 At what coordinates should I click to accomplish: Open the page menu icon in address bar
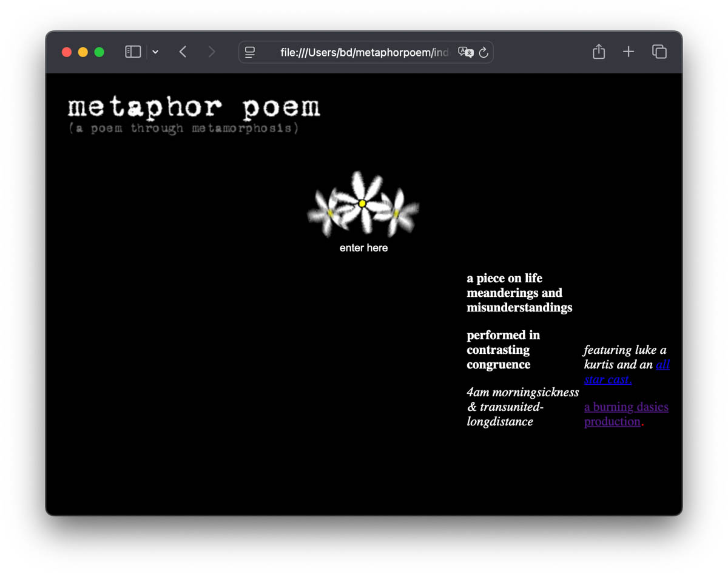point(250,53)
